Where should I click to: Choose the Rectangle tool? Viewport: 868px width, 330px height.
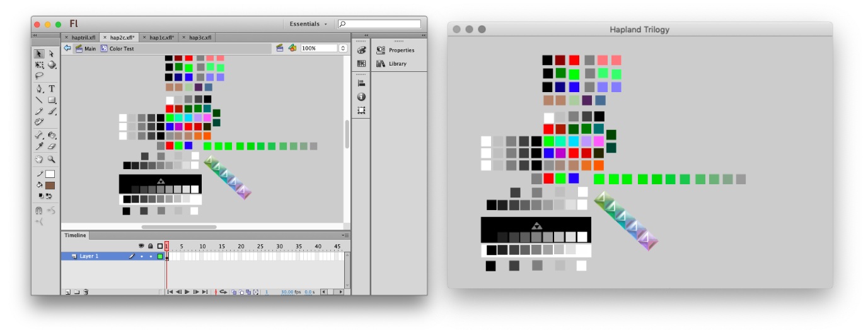coord(52,100)
